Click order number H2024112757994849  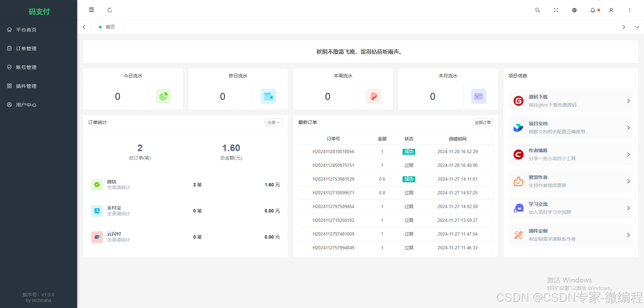point(333,248)
